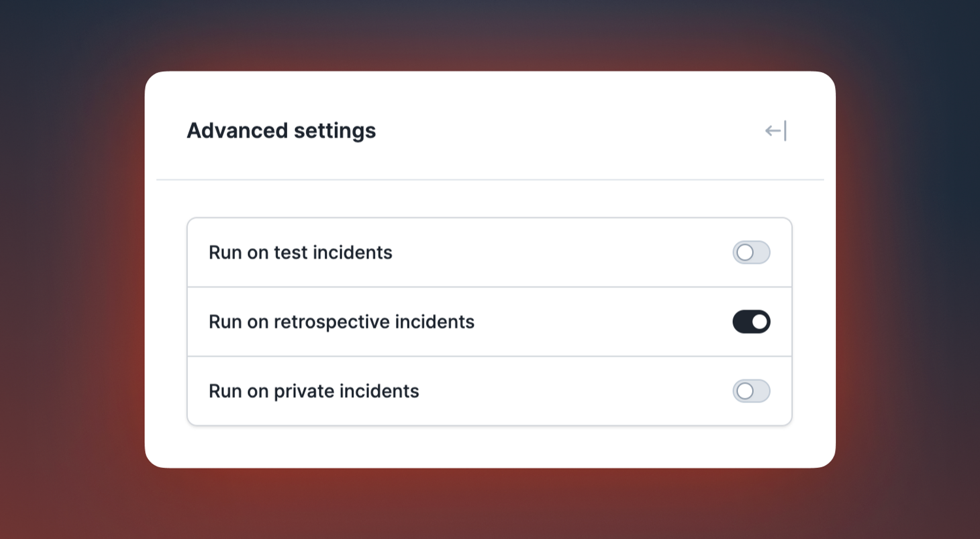The height and width of the screenshot is (539, 980).
Task: Collapse the Advanced settings panel
Action: tap(776, 130)
